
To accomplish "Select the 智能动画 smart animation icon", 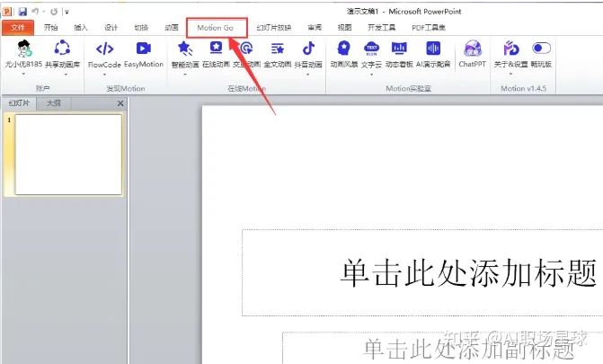I will tap(185, 49).
